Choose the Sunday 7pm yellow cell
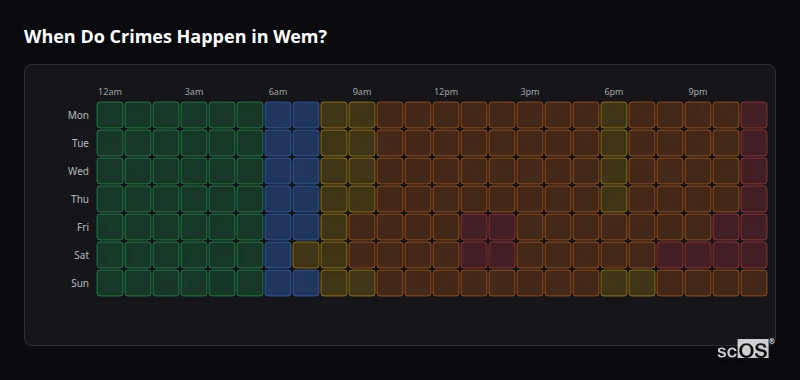 coord(642,283)
